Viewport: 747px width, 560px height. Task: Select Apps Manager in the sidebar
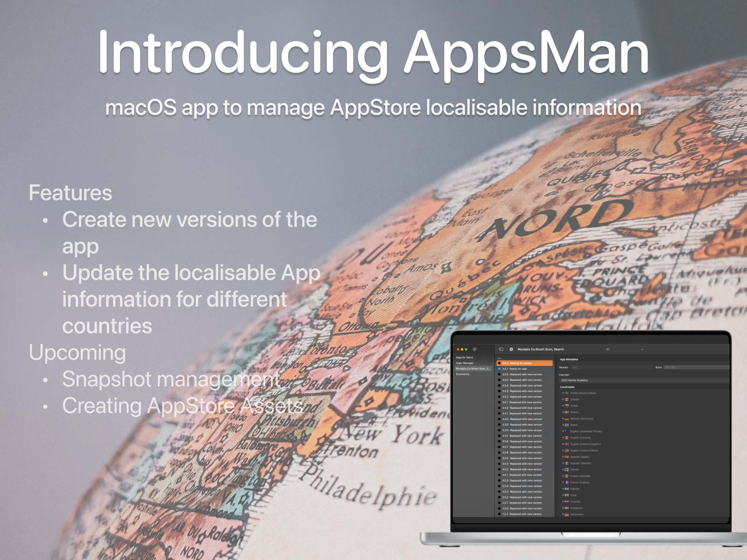[x=473, y=363]
